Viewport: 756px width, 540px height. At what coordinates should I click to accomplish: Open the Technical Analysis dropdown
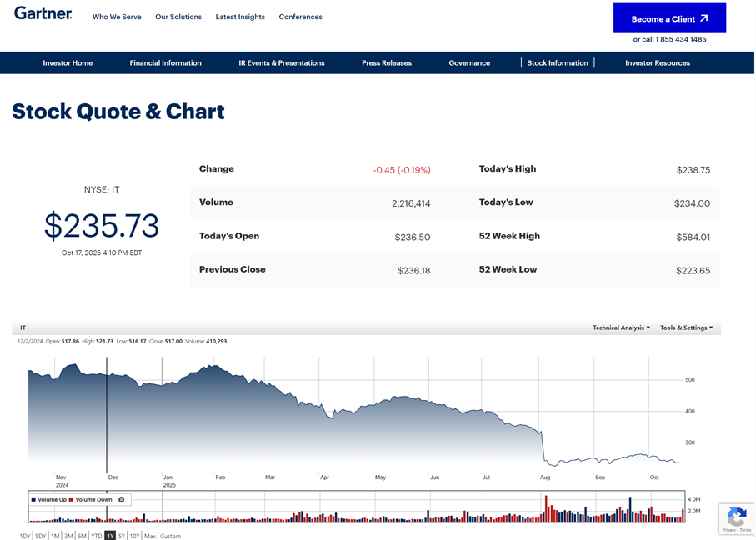tap(621, 327)
